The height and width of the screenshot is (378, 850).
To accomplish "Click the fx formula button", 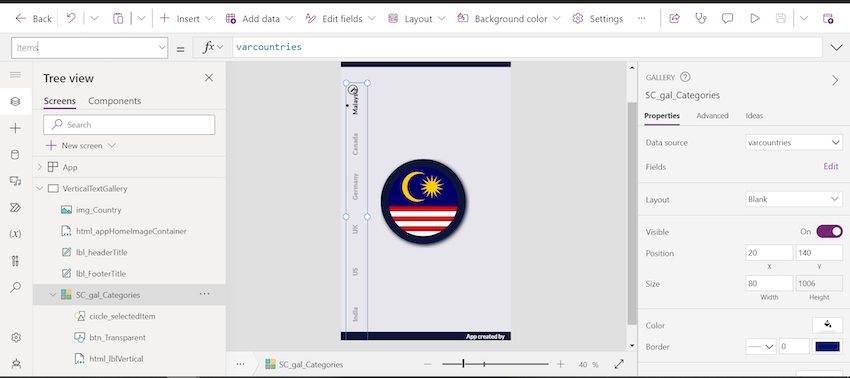I will 212,48.
